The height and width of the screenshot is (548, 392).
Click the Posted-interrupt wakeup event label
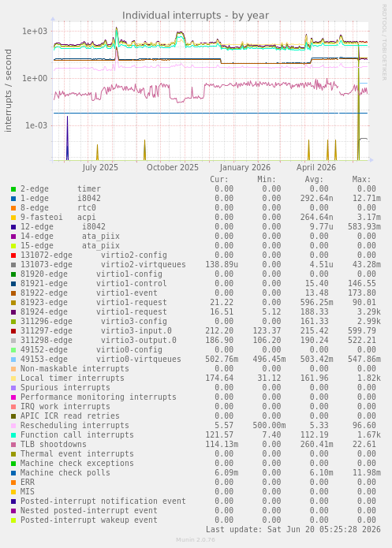pyautogui.click(x=89, y=520)
